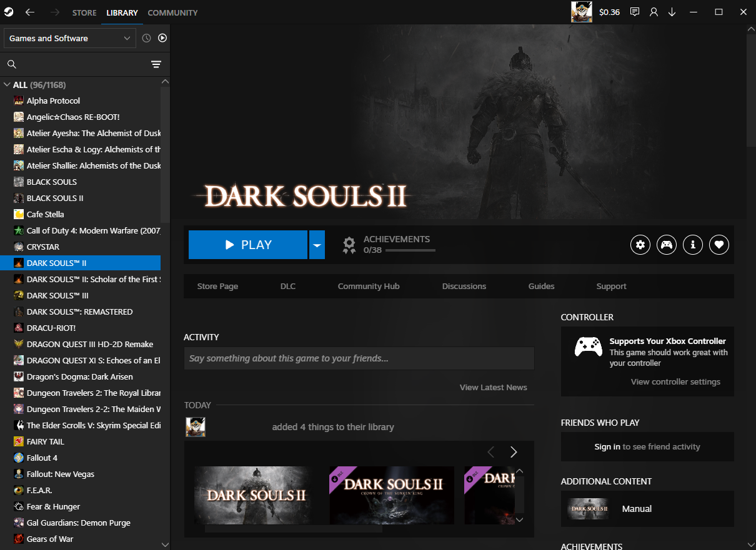
Task: Open the friends person icon
Action: point(654,12)
